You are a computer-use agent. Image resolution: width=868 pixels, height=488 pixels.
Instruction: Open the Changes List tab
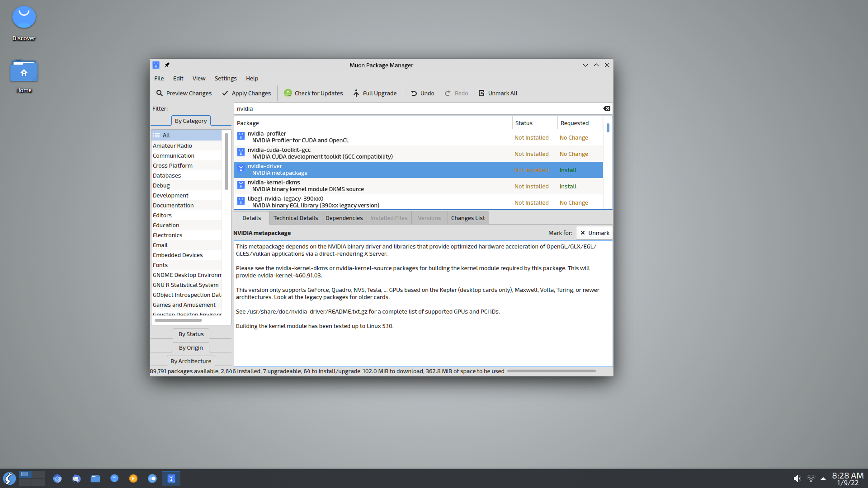[468, 218]
